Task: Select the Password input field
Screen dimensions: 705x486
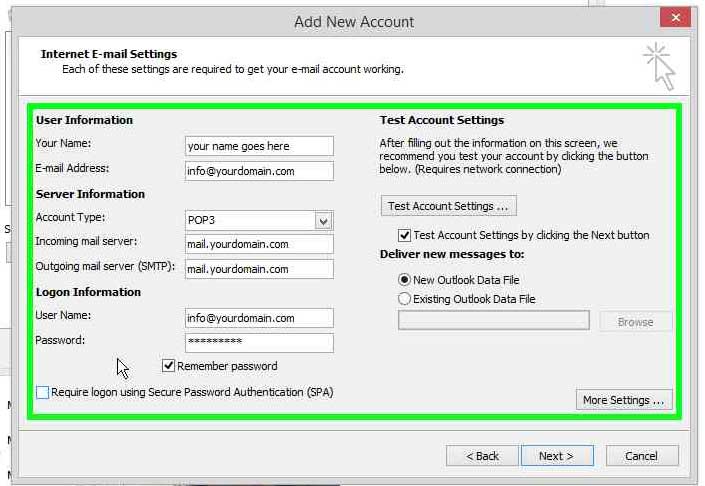Action: tap(259, 342)
